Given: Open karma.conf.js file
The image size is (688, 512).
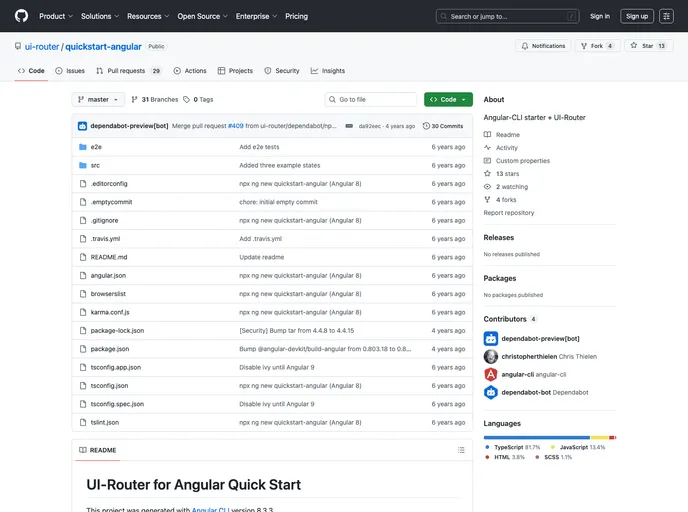Looking at the screenshot, I should (x=110, y=312).
